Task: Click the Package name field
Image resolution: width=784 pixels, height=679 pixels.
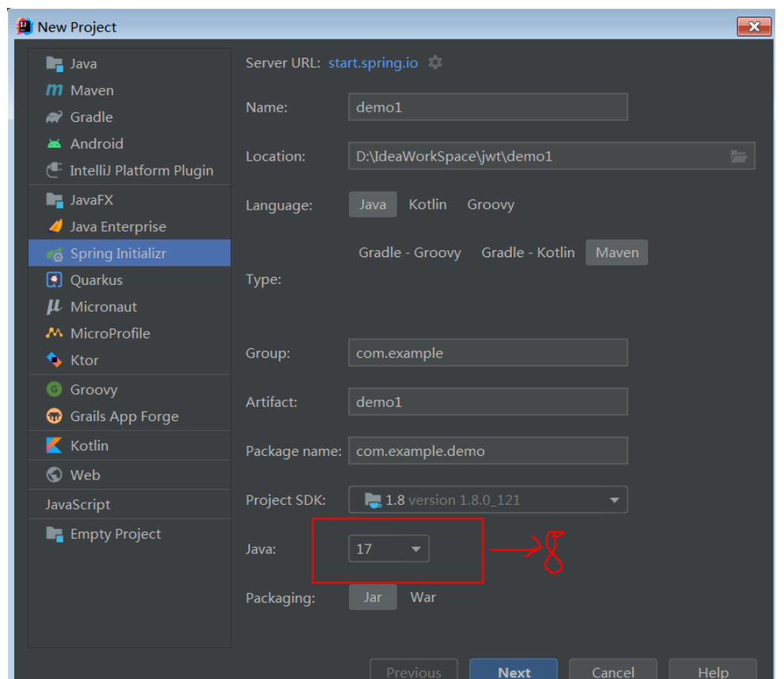Action: [488, 451]
